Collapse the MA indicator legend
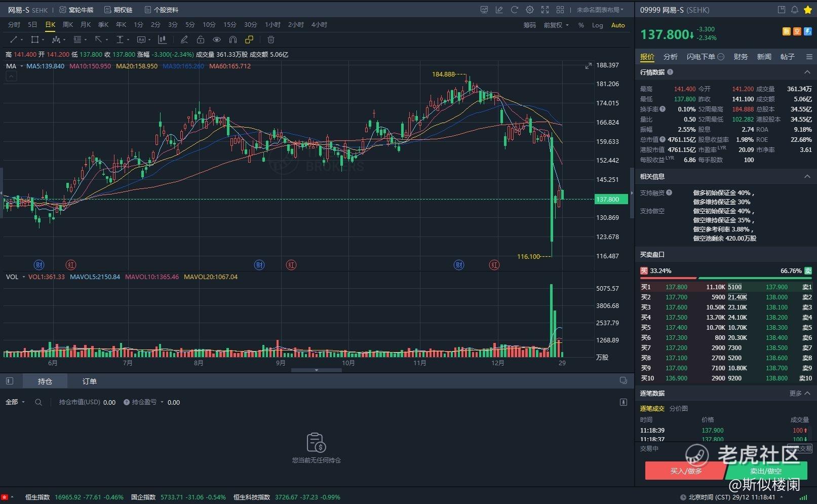The width and height of the screenshot is (817, 504). [x=11, y=76]
